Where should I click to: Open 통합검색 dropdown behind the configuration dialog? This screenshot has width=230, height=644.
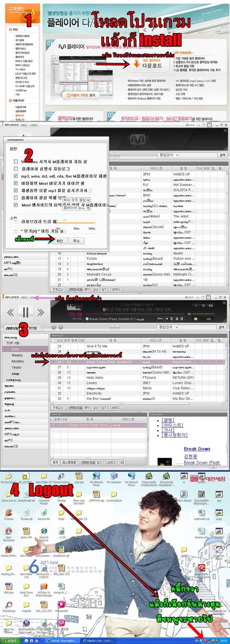tap(169, 155)
